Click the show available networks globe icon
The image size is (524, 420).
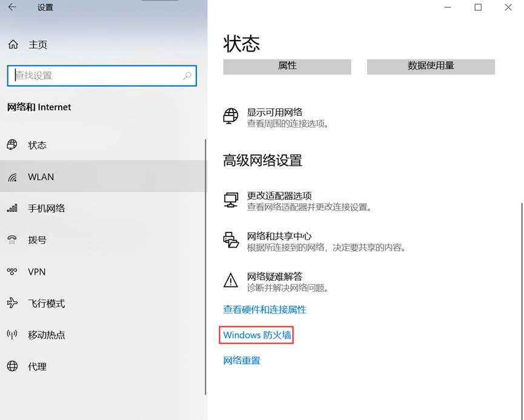(x=231, y=117)
